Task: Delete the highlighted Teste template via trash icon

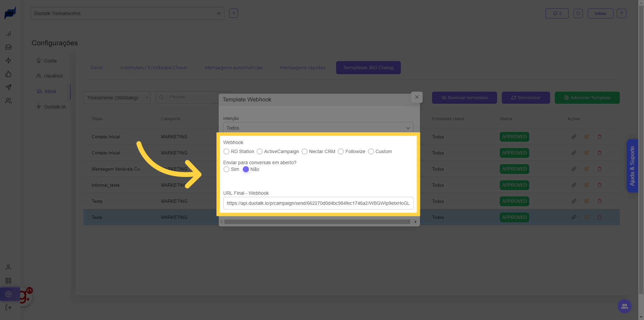Action: point(599,217)
